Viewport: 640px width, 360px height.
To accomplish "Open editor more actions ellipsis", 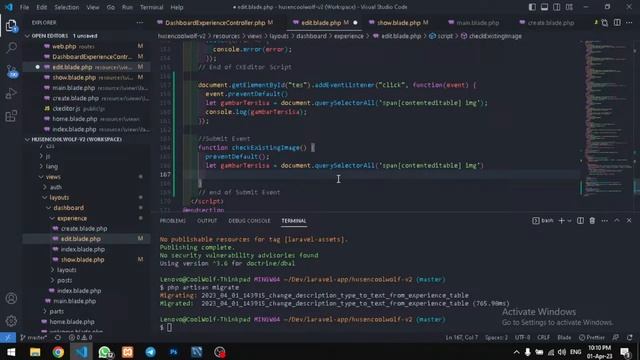I will pyautogui.click(x=629, y=23).
